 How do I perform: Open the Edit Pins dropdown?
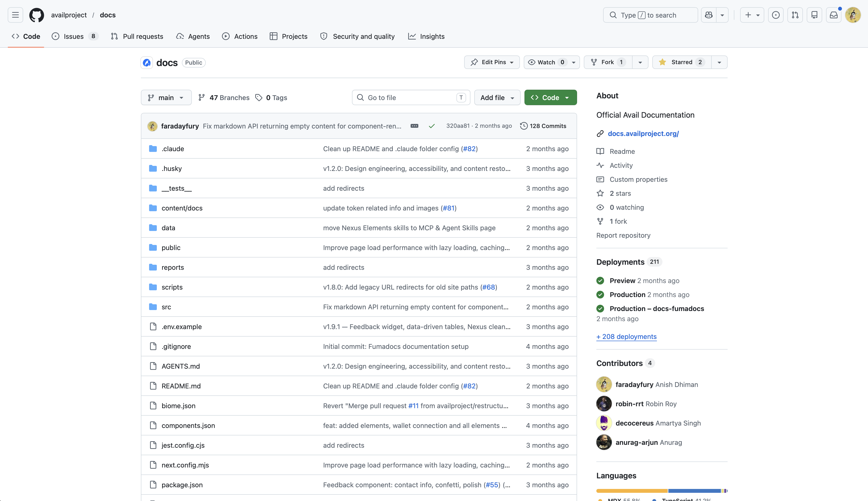coord(492,62)
